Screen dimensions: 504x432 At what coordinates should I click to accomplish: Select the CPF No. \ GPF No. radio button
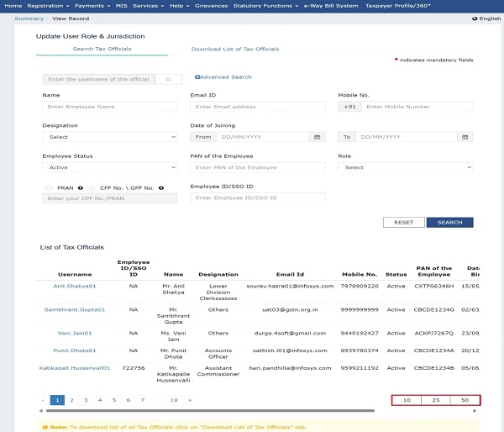click(x=92, y=188)
